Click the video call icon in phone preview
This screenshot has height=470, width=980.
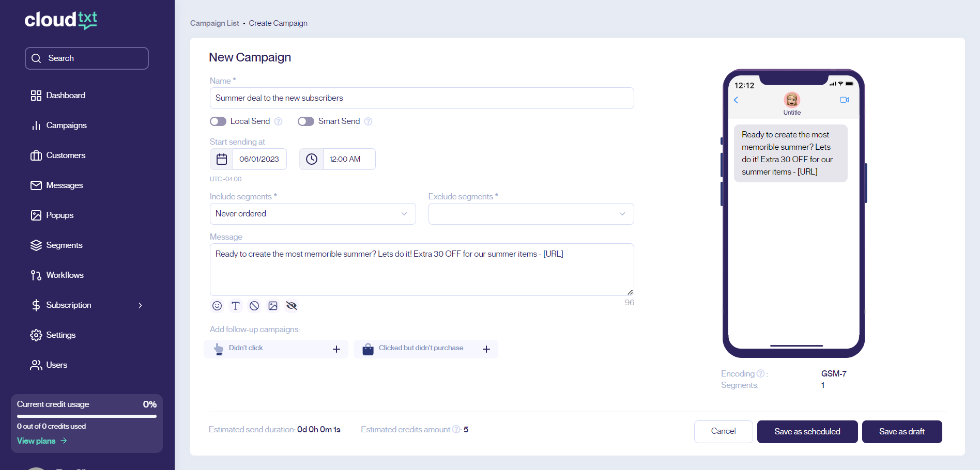coord(845,100)
